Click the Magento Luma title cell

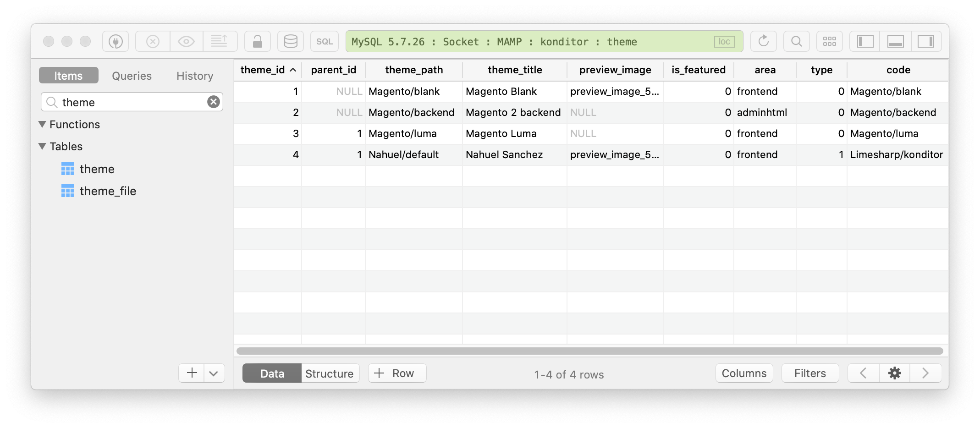515,134
